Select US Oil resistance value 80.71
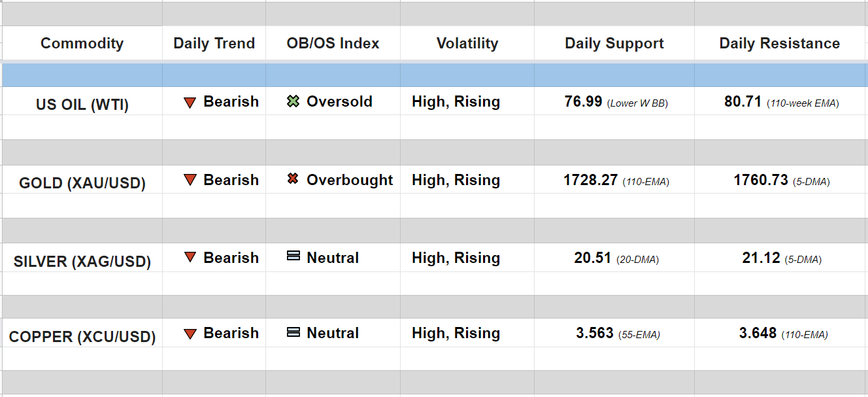The height and width of the screenshot is (397, 868). click(743, 102)
